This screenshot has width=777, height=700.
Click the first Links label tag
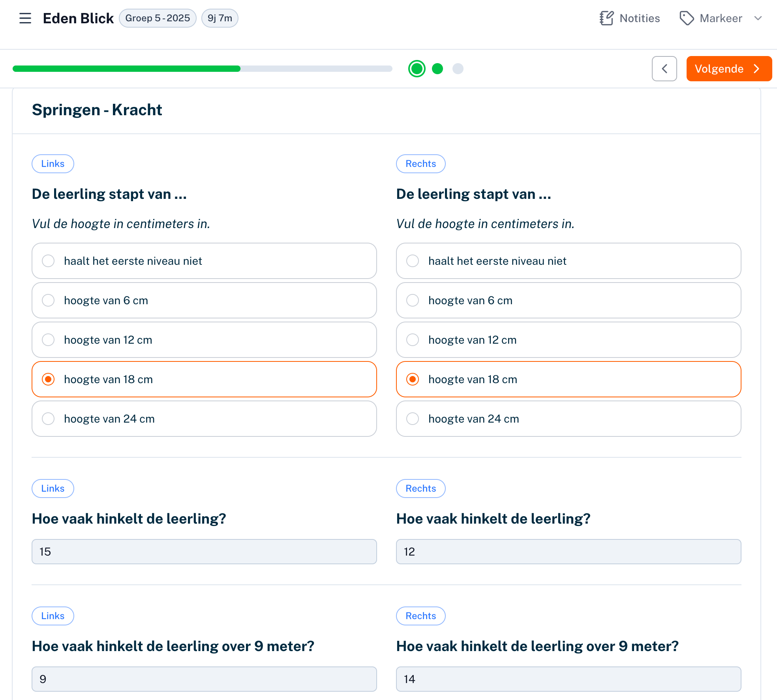pos(53,164)
